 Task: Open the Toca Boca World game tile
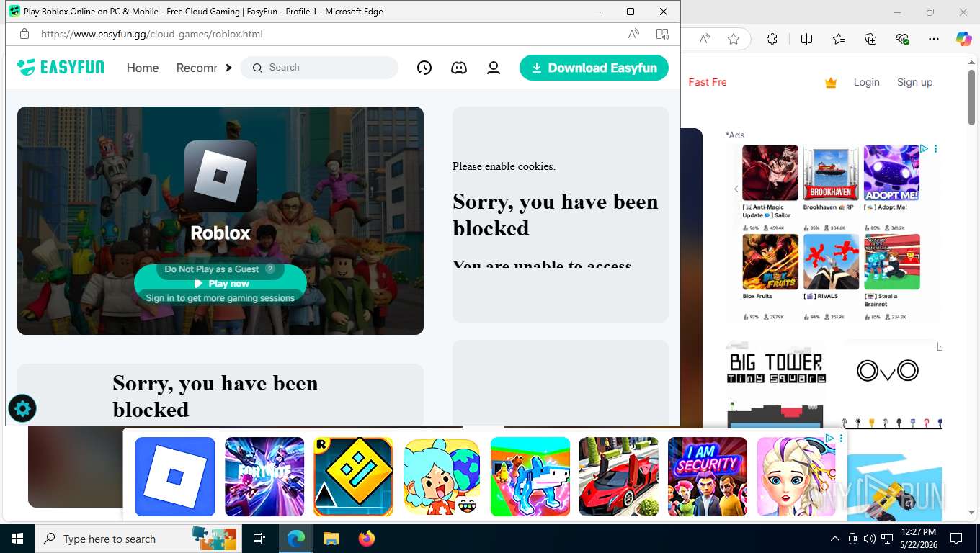point(442,477)
